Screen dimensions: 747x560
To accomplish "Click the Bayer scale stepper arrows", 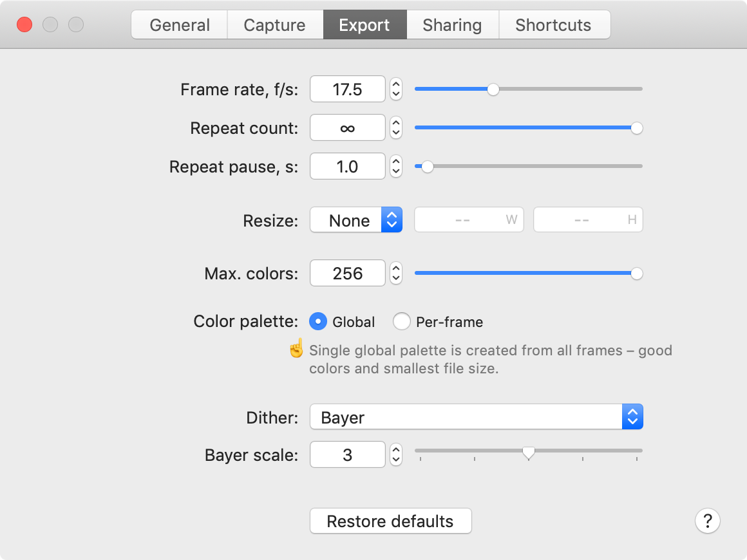I will pyautogui.click(x=396, y=455).
